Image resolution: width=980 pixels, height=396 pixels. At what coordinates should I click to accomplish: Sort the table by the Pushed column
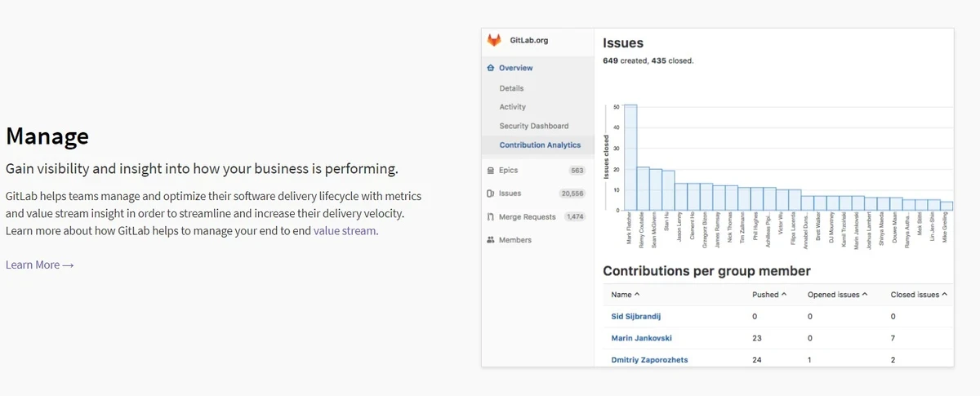pos(769,294)
